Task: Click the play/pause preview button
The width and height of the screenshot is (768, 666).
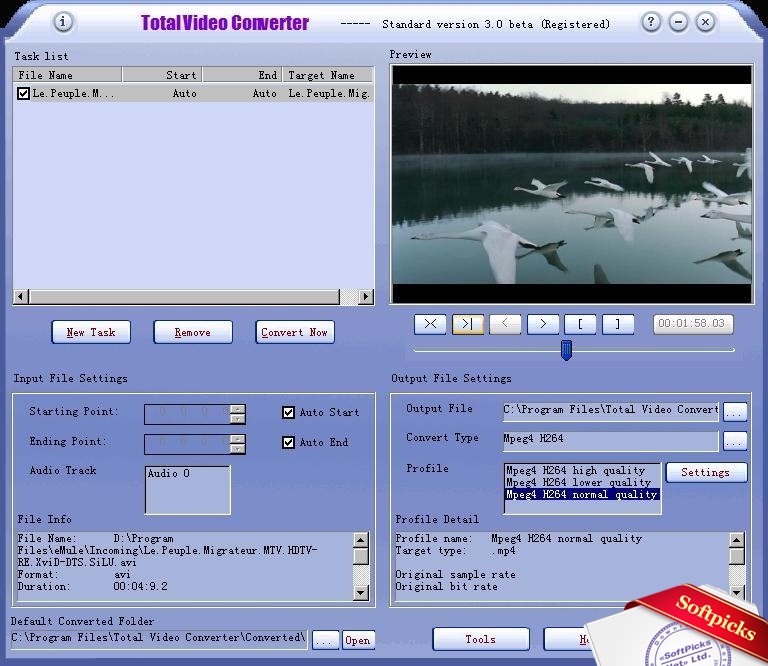Action: pos(468,324)
